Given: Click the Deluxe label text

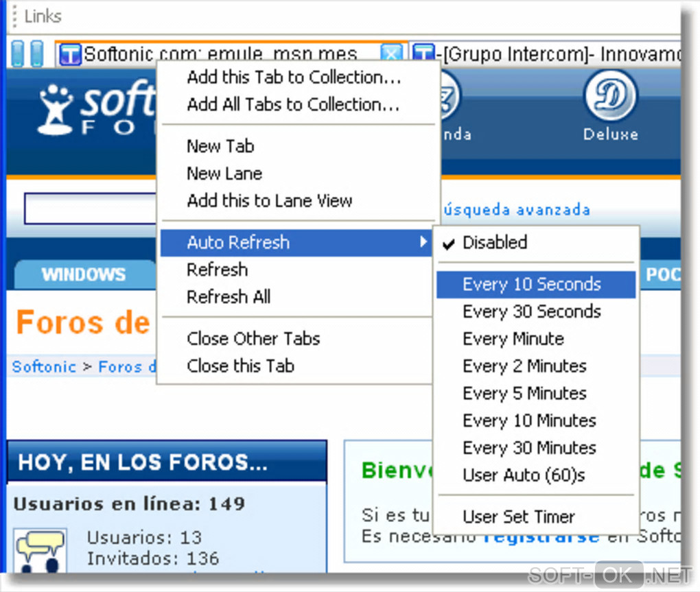Looking at the screenshot, I should pyautogui.click(x=610, y=134).
